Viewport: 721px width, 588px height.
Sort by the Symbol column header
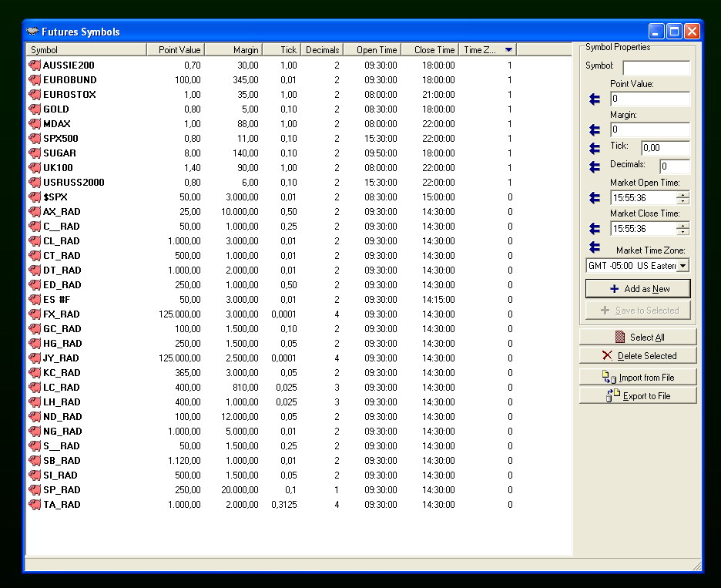click(86, 50)
